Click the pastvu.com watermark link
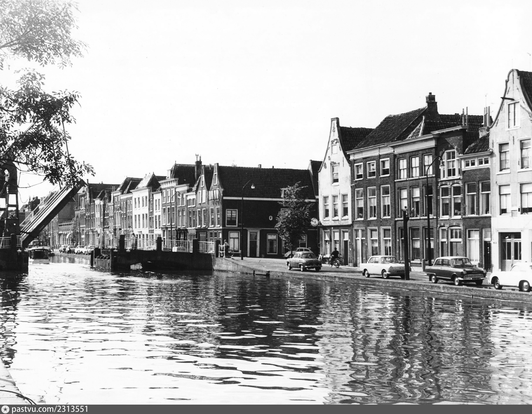Viewport: 532px width, 414px height. pos(49,409)
